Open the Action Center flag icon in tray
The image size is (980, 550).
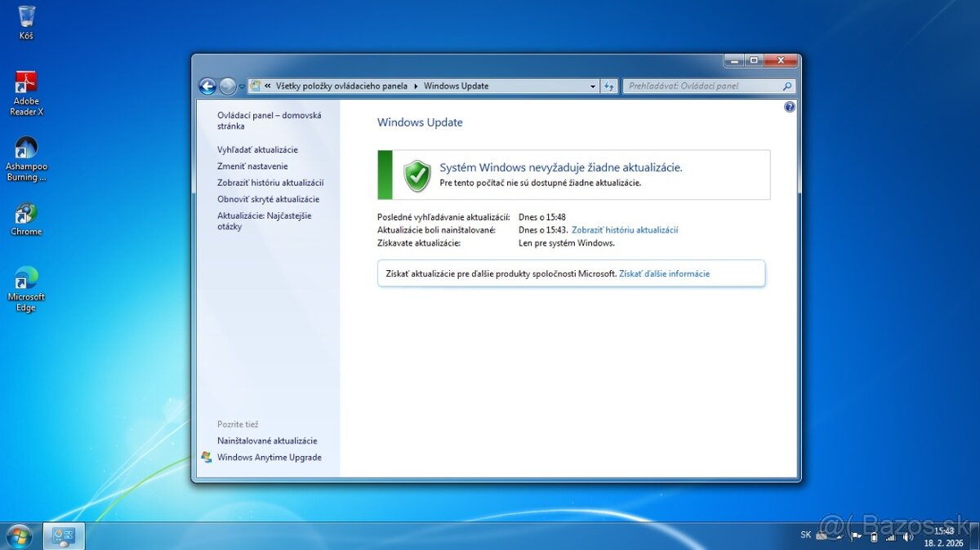pos(854,536)
